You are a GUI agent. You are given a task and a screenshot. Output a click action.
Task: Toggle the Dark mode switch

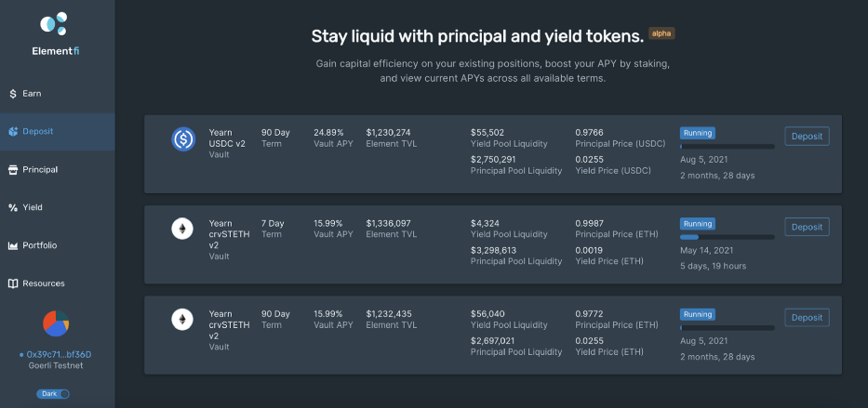(56, 394)
